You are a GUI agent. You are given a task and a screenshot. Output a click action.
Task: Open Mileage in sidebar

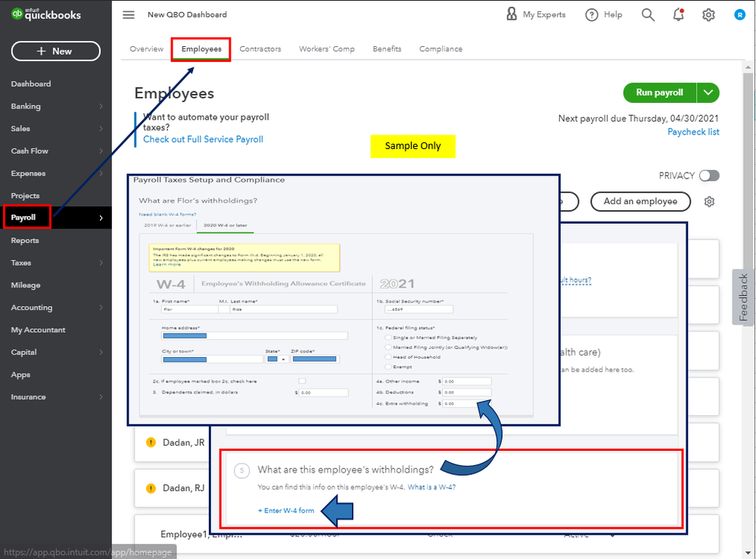click(x=26, y=285)
